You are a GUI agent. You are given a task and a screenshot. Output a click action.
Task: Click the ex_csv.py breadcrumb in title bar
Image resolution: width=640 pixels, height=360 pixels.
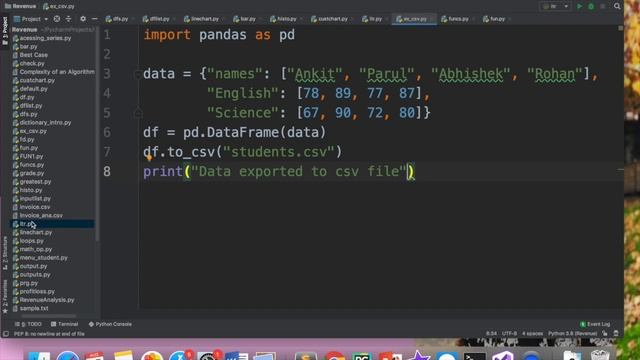click(x=59, y=6)
